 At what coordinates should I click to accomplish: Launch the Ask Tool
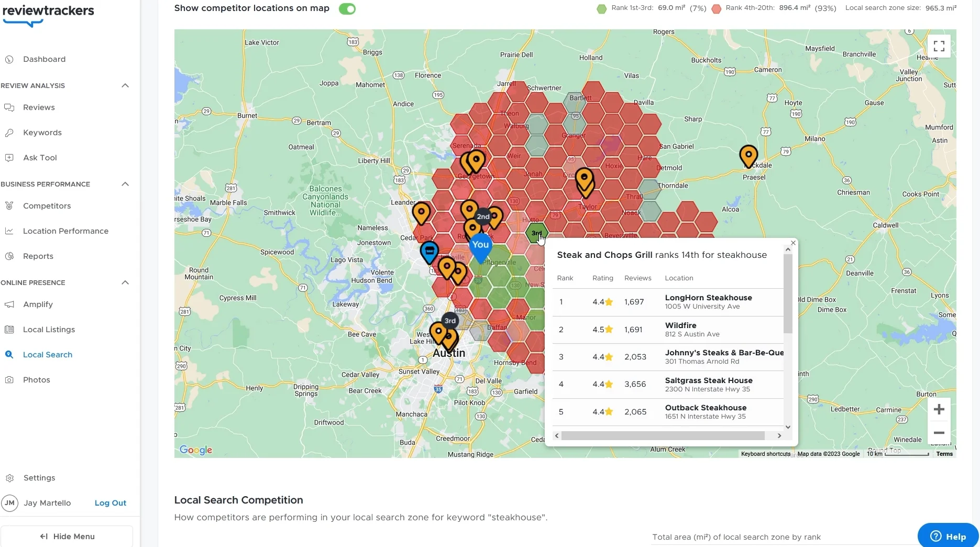(x=39, y=158)
